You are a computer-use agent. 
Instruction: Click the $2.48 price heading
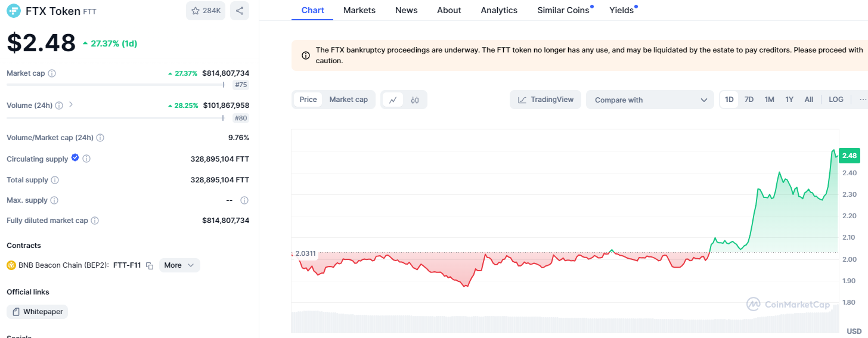41,43
